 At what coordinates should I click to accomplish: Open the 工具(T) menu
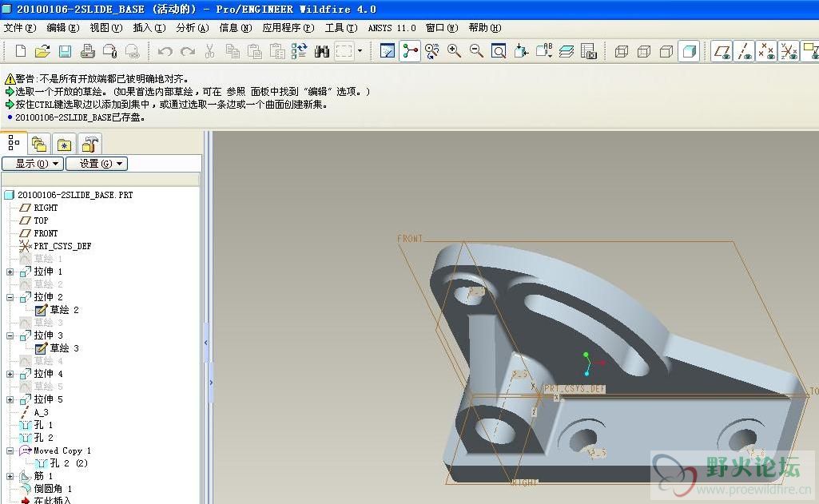pyautogui.click(x=341, y=28)
